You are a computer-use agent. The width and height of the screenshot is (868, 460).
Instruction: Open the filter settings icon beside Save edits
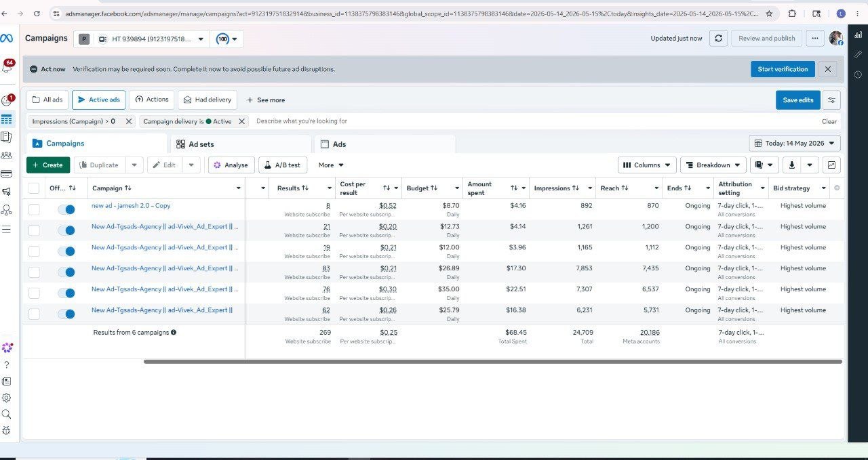[x=831, y=100]
